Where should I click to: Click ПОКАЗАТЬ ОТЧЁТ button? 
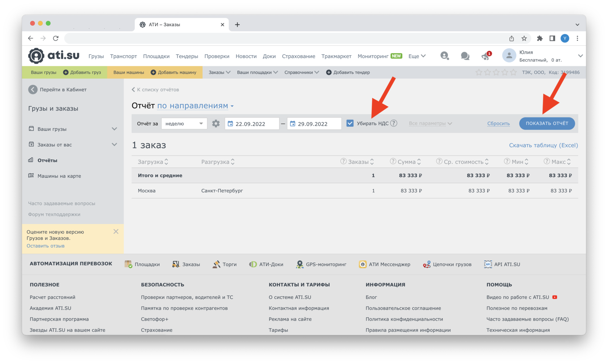pyautogui.click(x=547, y=123)
